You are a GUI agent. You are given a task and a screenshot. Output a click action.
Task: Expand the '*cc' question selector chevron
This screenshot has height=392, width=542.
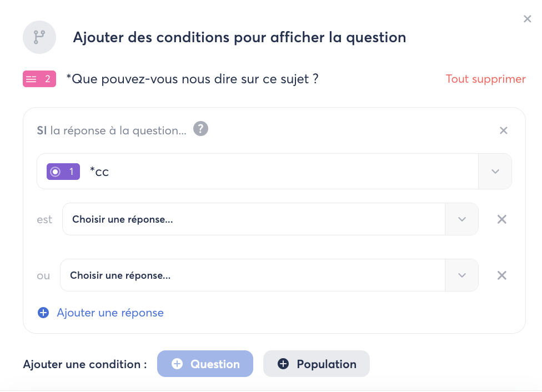(495, 172)
